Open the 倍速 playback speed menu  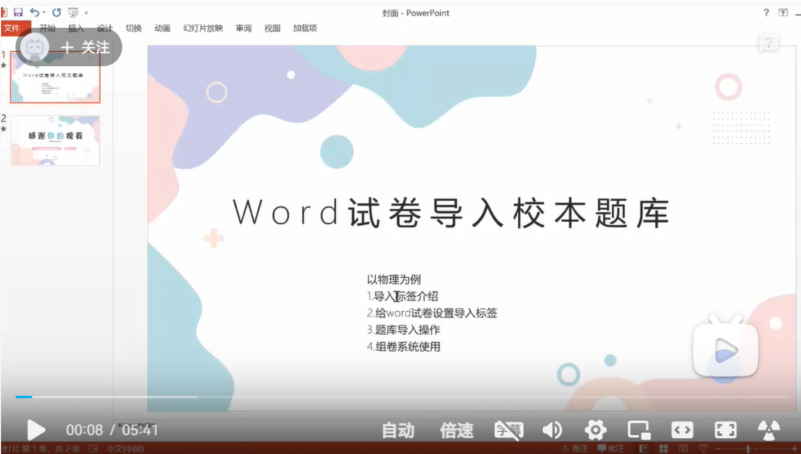(x=457, y=431)
